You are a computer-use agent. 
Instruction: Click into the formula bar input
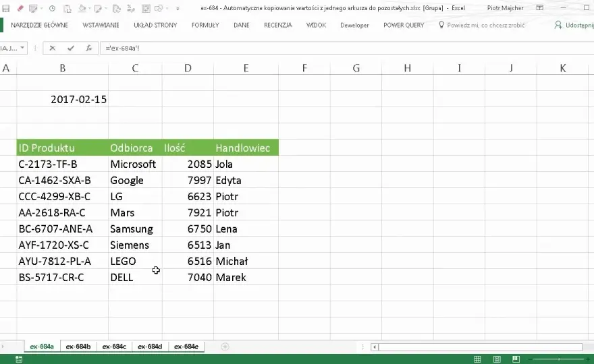(346, 48)
